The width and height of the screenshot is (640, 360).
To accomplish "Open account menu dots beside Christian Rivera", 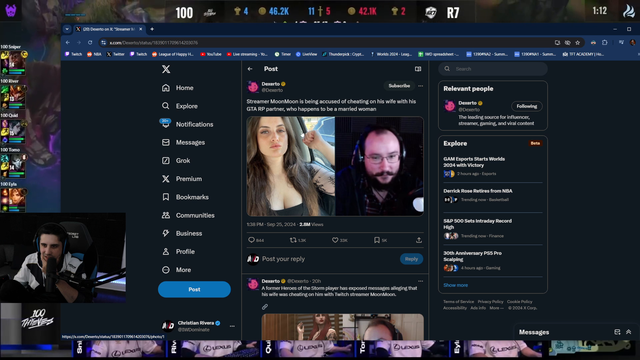I will point(232,326).
